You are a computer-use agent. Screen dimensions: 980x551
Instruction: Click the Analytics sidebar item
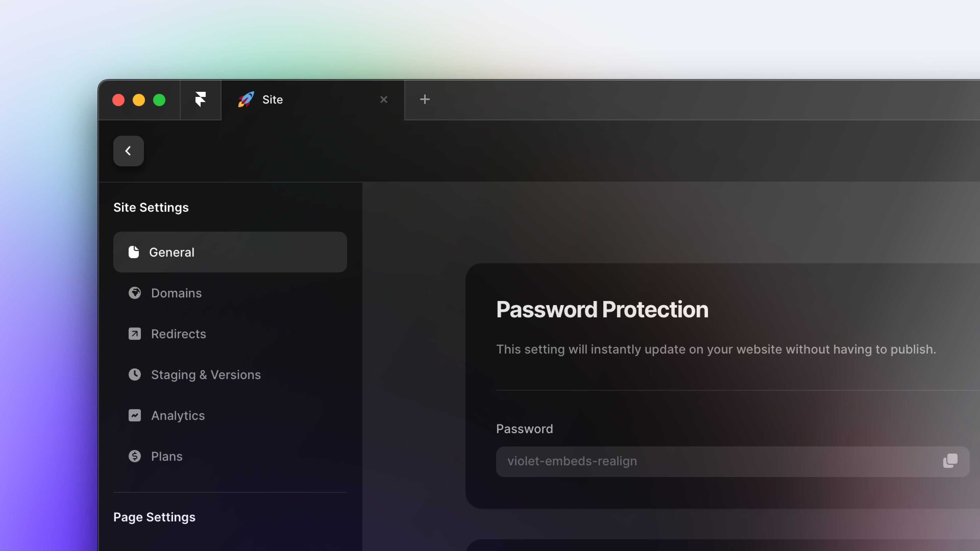(178, 415)
